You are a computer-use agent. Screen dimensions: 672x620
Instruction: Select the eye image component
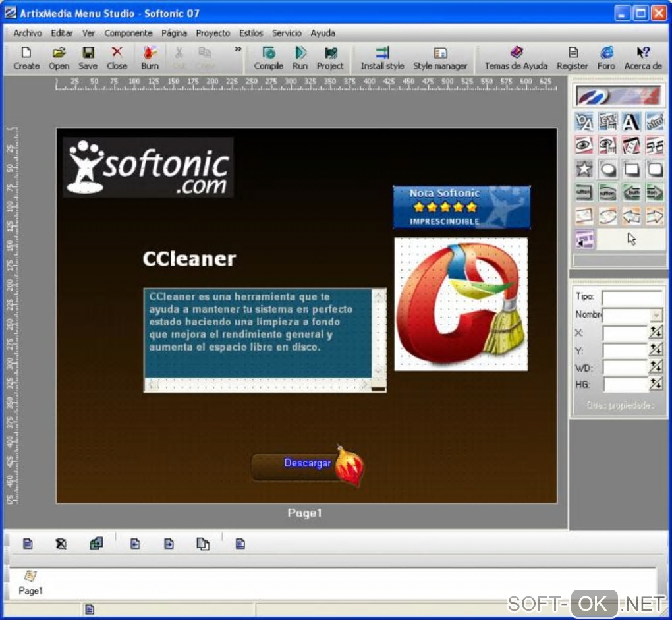click(x=584, y=145)
